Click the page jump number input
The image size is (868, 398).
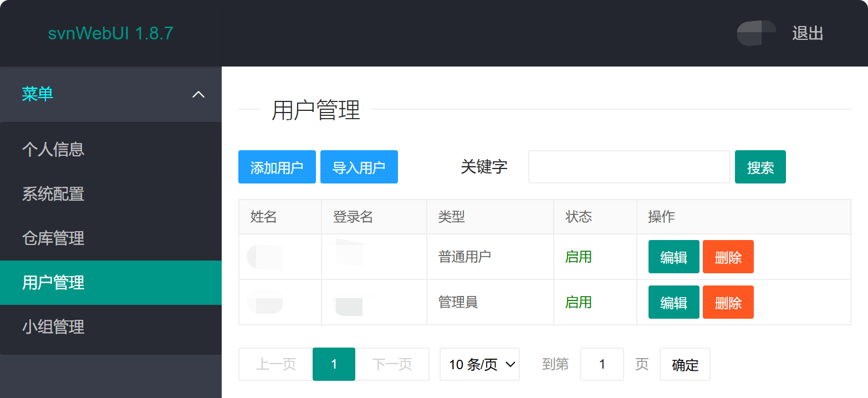601,364
